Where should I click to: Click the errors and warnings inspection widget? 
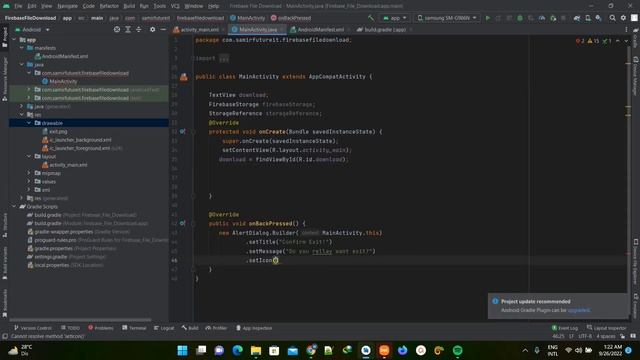click(594, 41)
